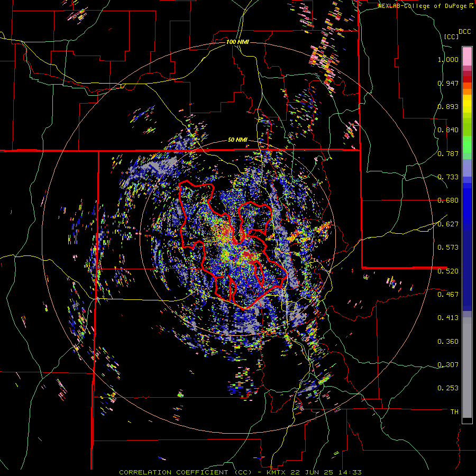The image size is (476, 476).
Task: Click the 0.573 scale value
Action: [448, 248]
